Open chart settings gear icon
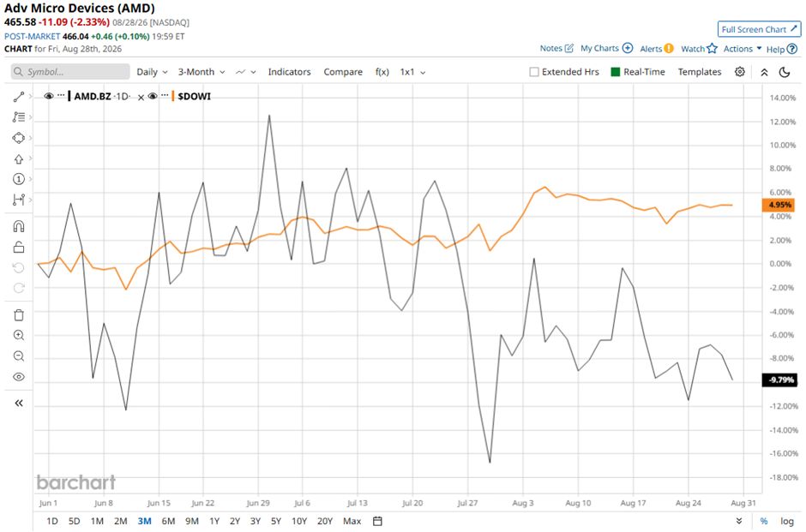Viewport: 806px width, 532px height. coord(740,72)
